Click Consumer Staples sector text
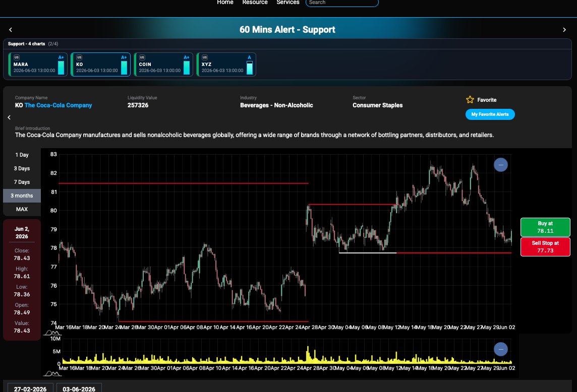577x392 pixels. [x=378, y=105]
